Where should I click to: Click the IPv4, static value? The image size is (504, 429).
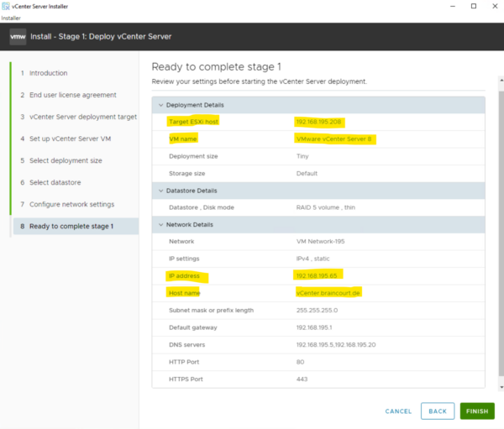coord(312,259)
